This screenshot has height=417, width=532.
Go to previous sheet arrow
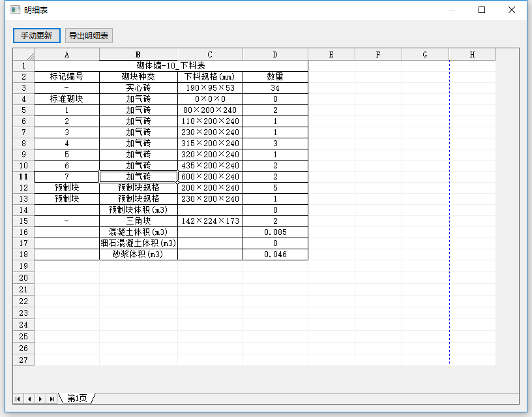(29, 399)
